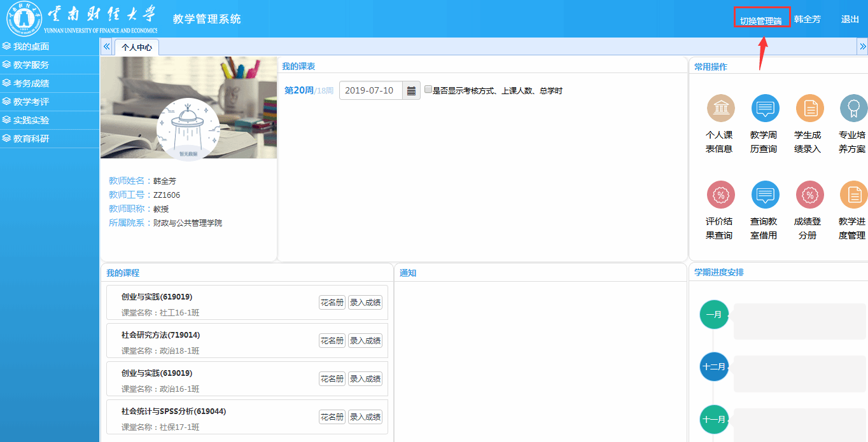Enable 是否显示考核方式 checkbox
The width and height of the screenshot is (868, 442).
(x=428, y=90)
